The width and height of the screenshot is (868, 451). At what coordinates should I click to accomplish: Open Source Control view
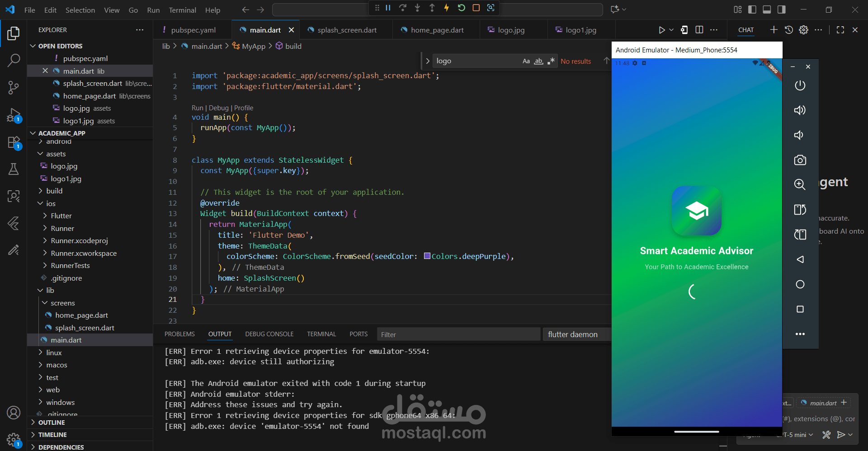click(x=14, y=87)
